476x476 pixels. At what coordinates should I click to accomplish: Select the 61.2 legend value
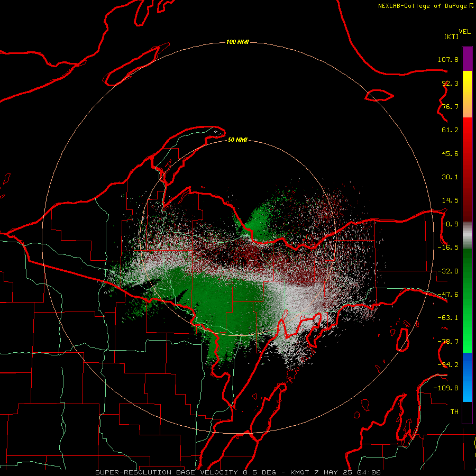450,130
